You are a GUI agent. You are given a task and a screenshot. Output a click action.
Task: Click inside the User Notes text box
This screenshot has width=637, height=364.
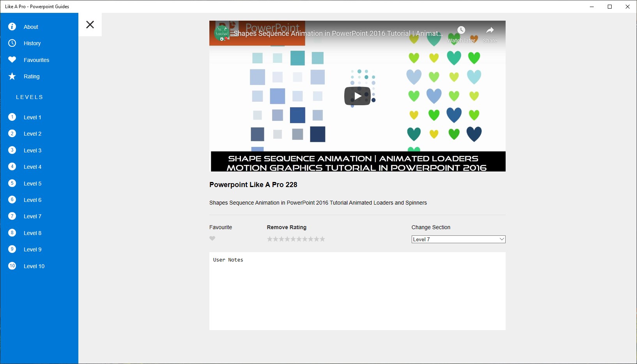tap(357, 291)
